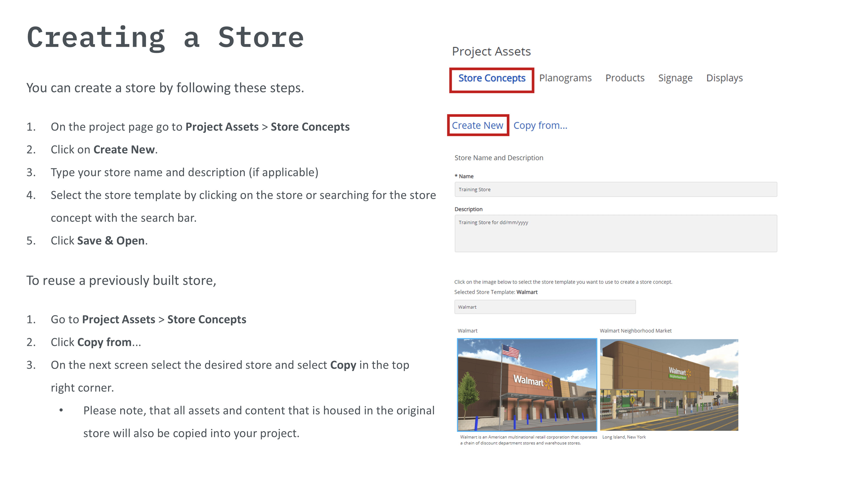Open the Store Concepts tab
The width and height of the screenshot is (868, 488).
pos(492,78)
